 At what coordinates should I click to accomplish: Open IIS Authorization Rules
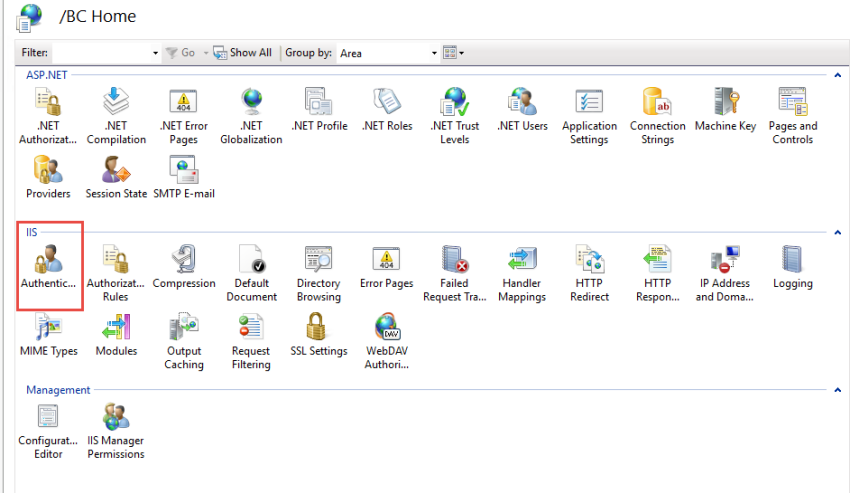tap(115, 273)
